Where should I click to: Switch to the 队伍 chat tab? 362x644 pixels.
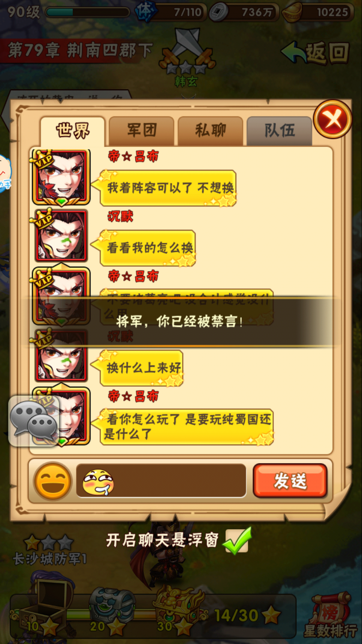(279, 131)
